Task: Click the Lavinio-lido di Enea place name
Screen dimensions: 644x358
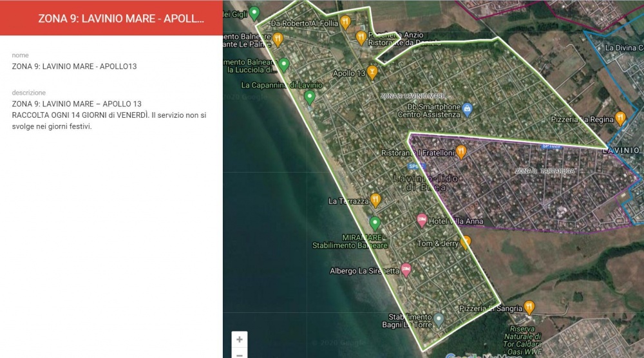Action: (426, 183)
